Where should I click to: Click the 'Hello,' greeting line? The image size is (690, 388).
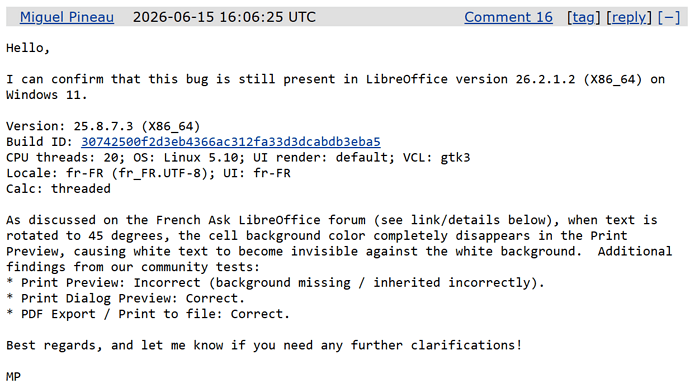pos(28,48)
